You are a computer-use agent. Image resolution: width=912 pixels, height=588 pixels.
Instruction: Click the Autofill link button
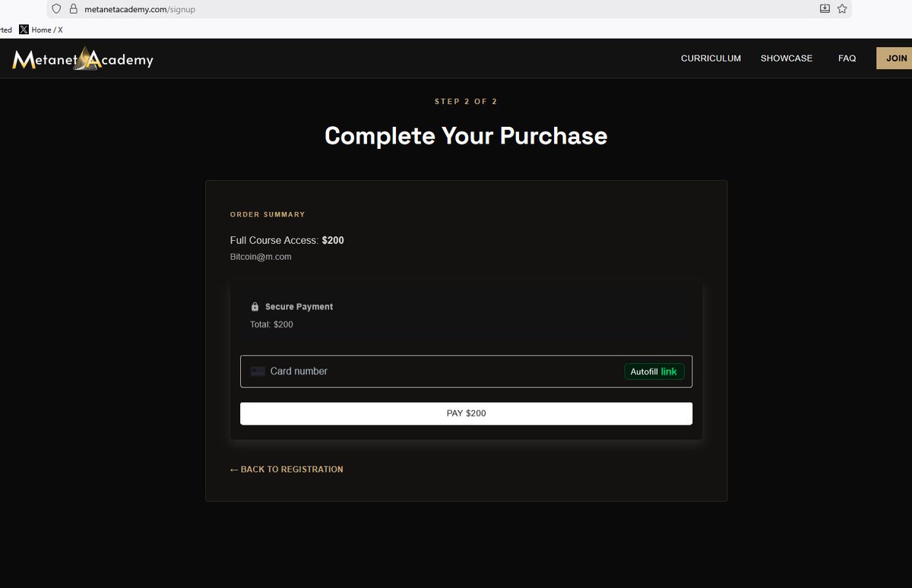coord(654,371)
